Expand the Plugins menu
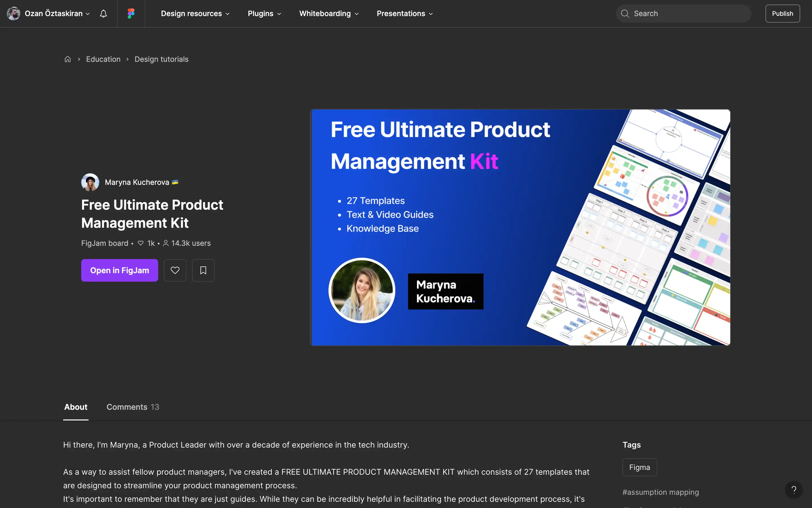812x508 pixels. 264,14
